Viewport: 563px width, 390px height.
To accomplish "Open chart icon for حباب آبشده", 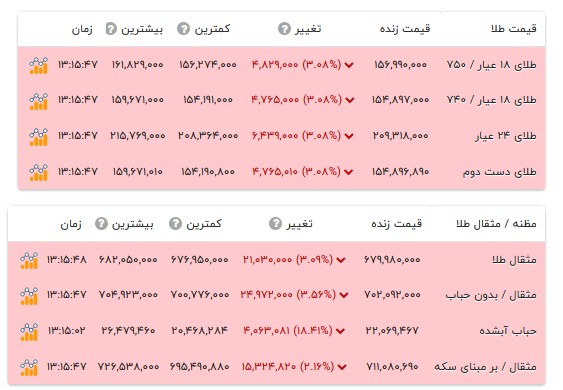I will 29,331.
